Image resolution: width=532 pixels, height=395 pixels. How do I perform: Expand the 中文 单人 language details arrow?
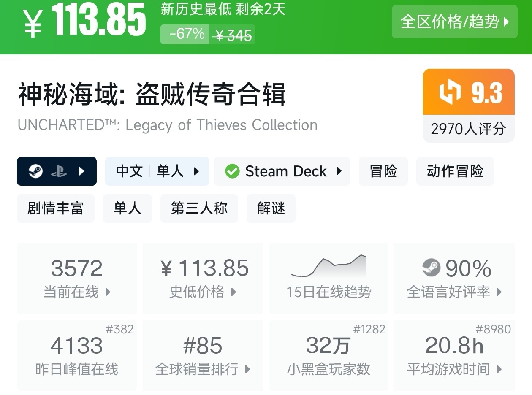[x=196, y=171]
